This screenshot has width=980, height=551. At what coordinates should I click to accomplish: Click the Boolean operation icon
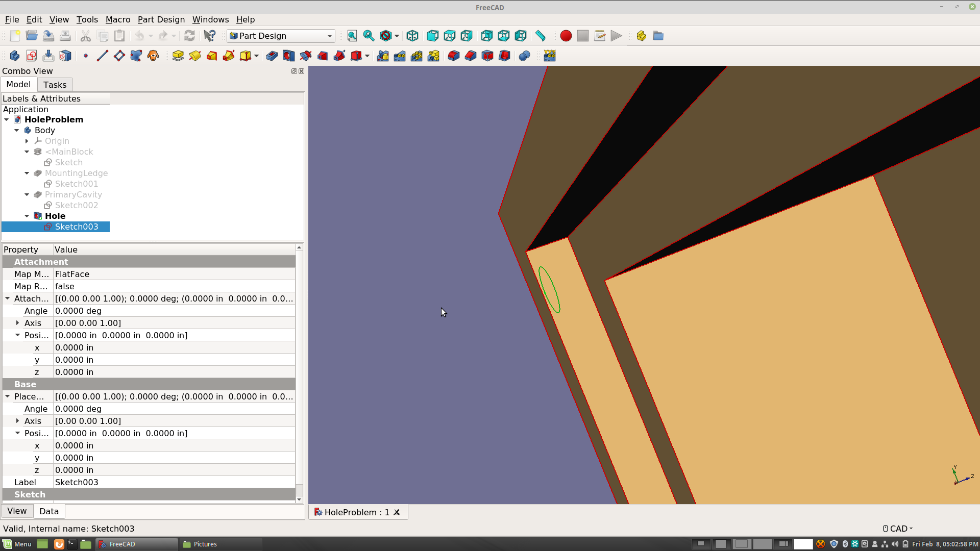[x=524, y=56]
